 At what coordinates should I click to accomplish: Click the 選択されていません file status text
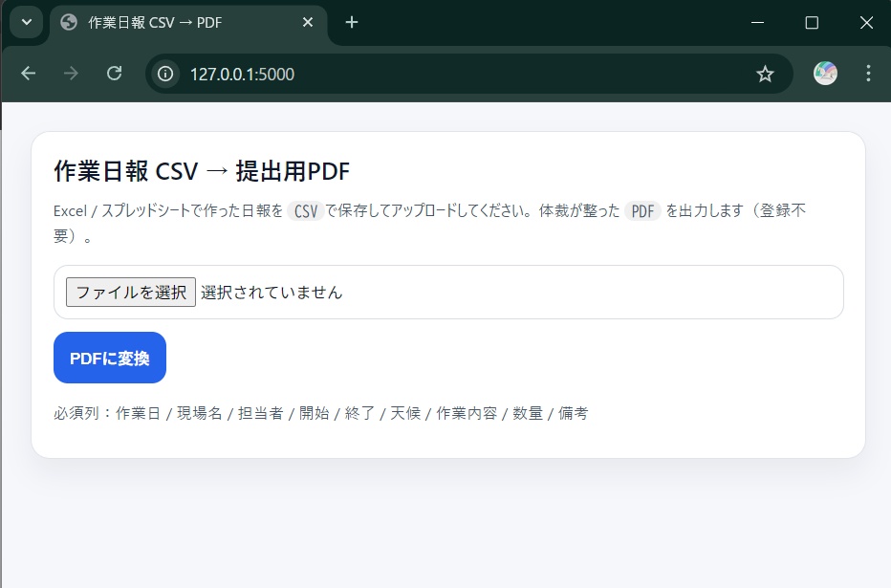tap(271, 292)
